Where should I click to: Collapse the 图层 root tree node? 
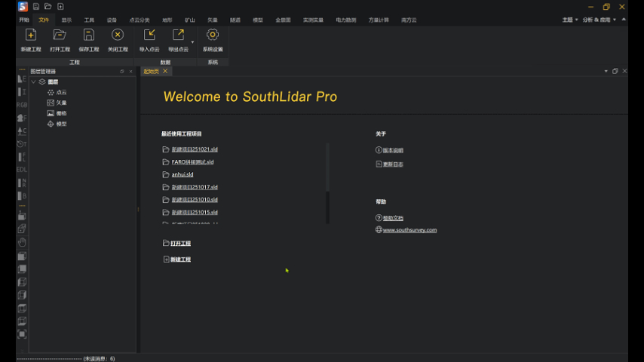click(x=33, y=81)
